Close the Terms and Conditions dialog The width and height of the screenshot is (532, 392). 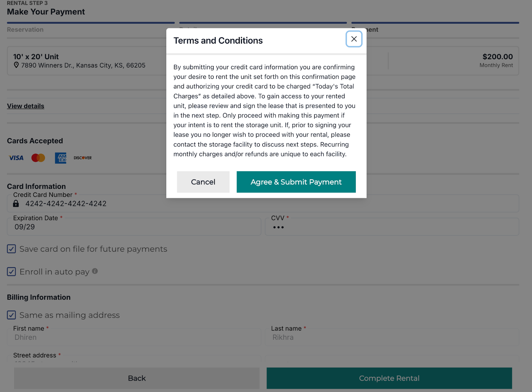[354, 39]
